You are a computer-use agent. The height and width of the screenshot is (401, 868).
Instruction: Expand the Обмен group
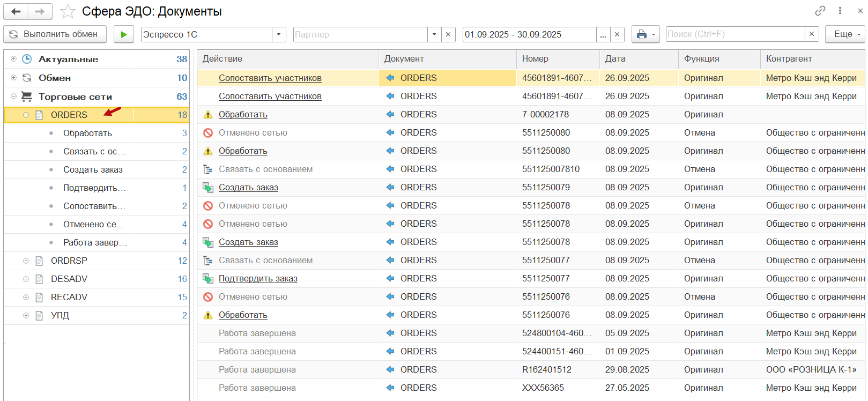[x=13, y=78]
